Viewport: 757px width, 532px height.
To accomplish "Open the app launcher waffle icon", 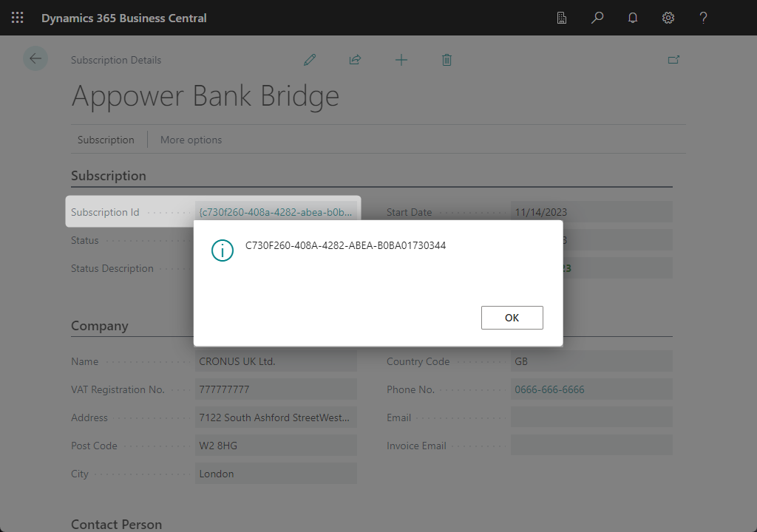I will pyautogui.click(x=18, y=18).
